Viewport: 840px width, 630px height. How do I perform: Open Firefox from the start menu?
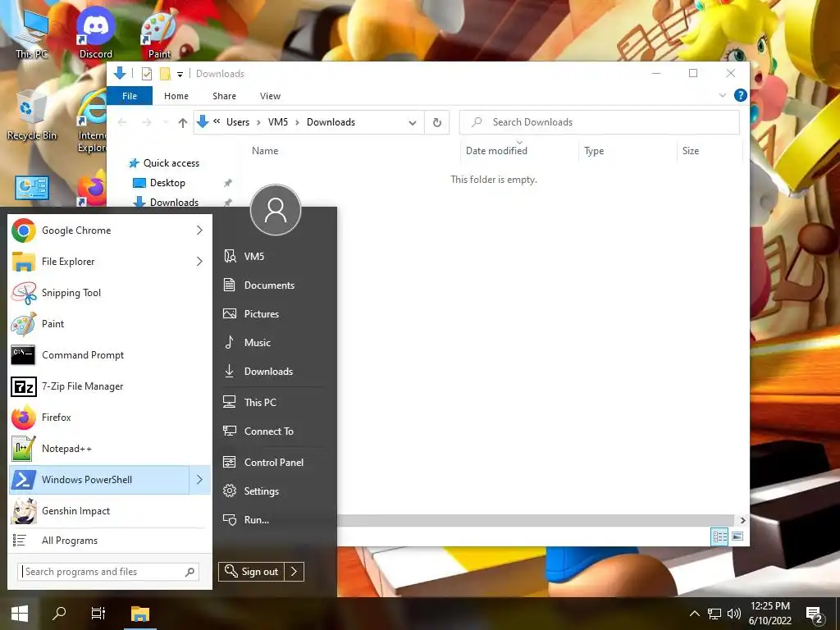(110, 418)
